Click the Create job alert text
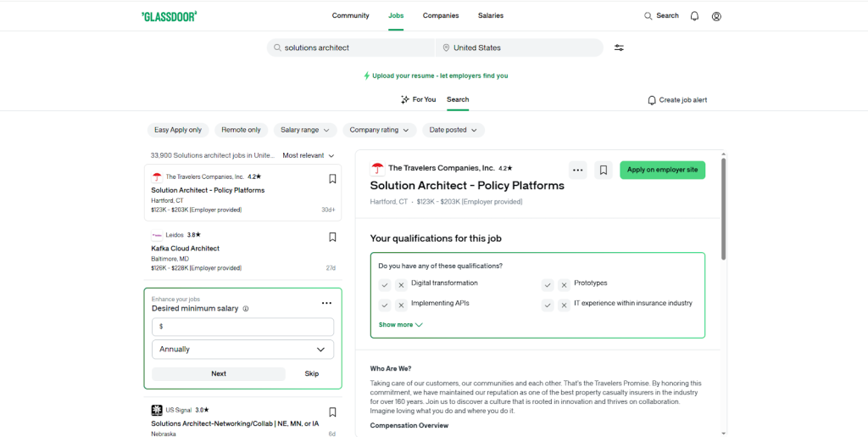The height and width of the screenshot is (437, 868). (x=682, y=100)
